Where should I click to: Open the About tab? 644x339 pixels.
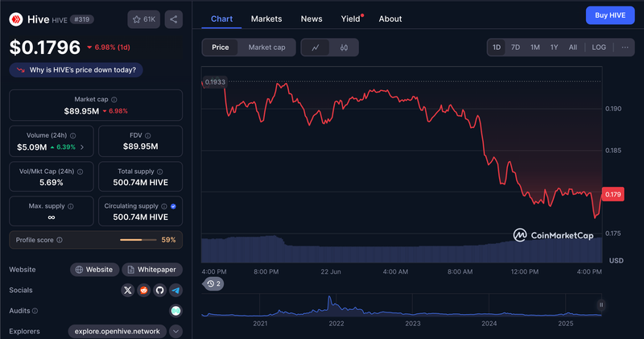[390, 19]
